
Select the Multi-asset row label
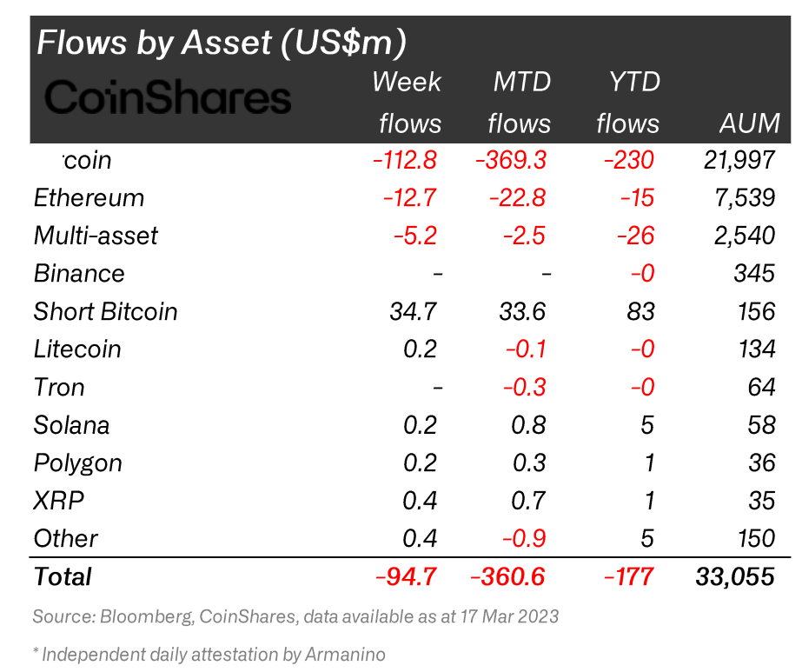coord(96,236)
